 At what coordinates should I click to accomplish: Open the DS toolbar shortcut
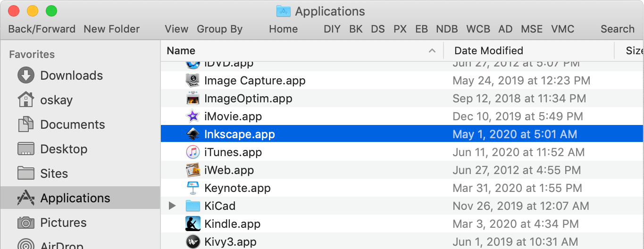pyautogui.click(x=378, y=29)
